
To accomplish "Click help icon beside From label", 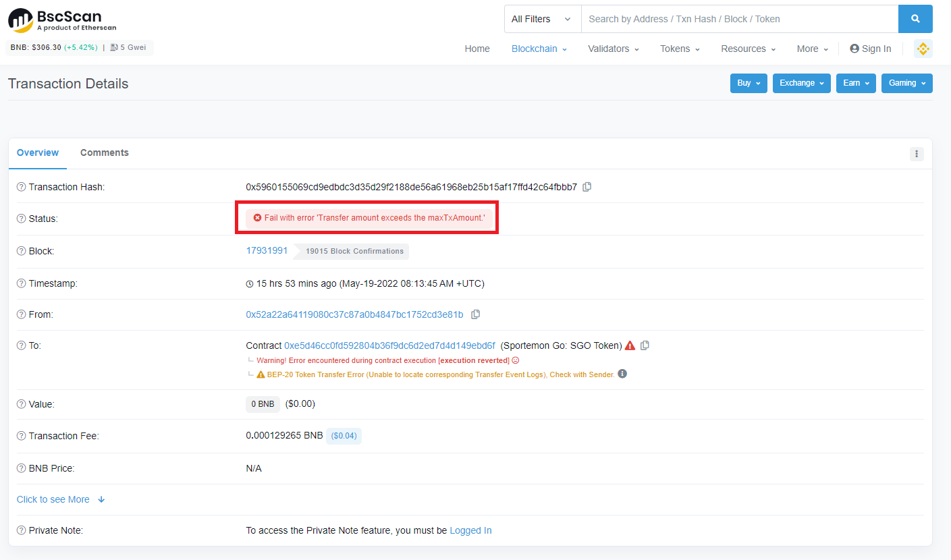I will coord(21,314).
